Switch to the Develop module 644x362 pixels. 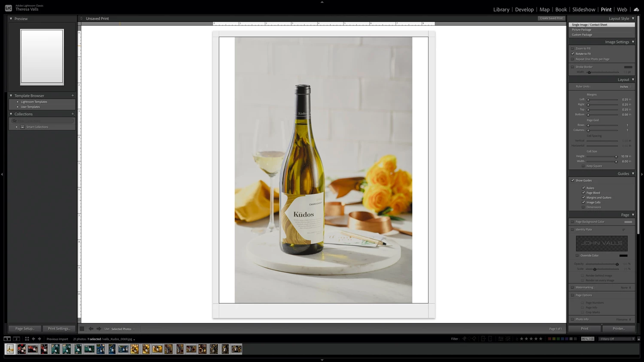coord(524,9)
